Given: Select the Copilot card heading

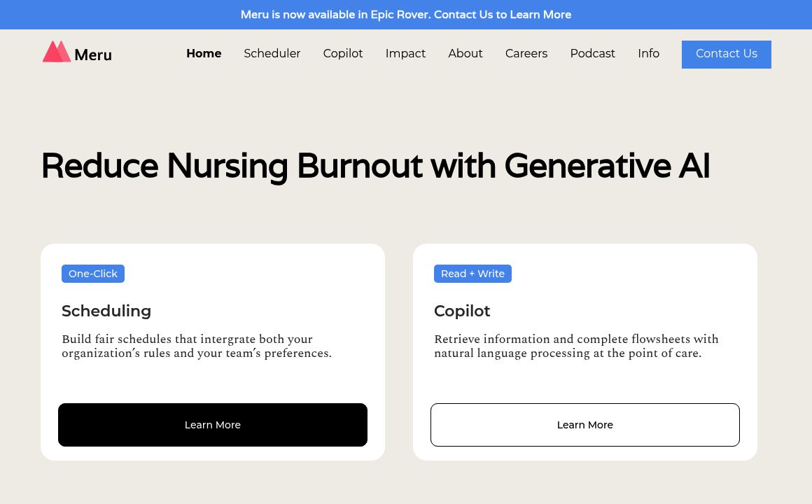Looking at the screenshot, I should click(x=462, y=311).
